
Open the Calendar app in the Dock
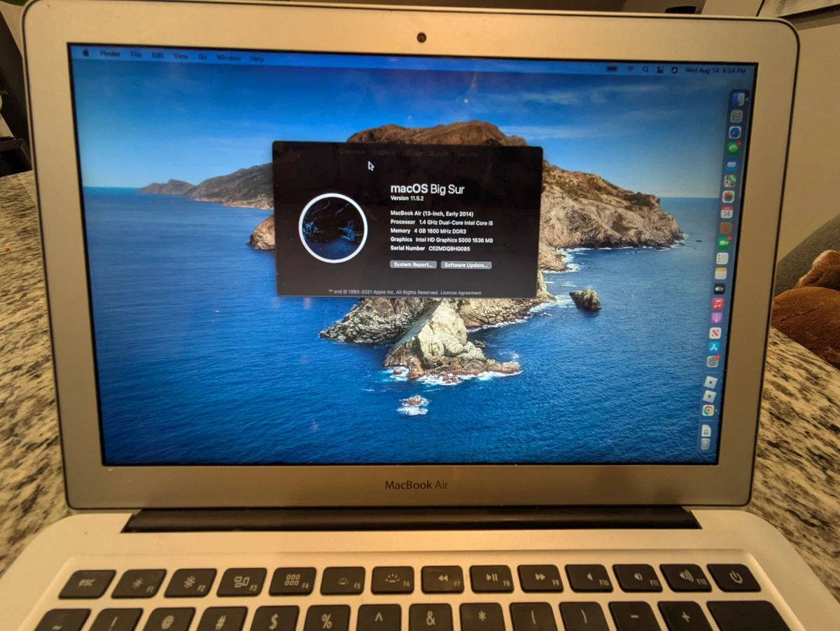727,210
